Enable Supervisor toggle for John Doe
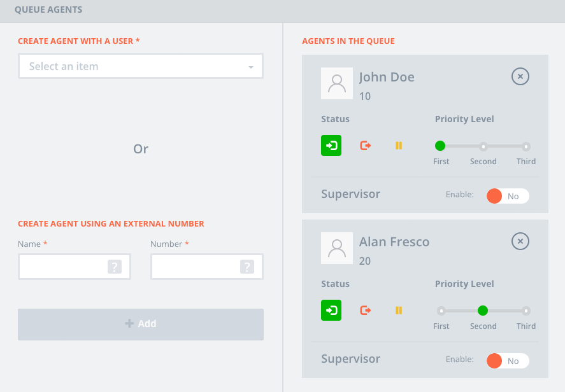 click(x=508, y=196)
